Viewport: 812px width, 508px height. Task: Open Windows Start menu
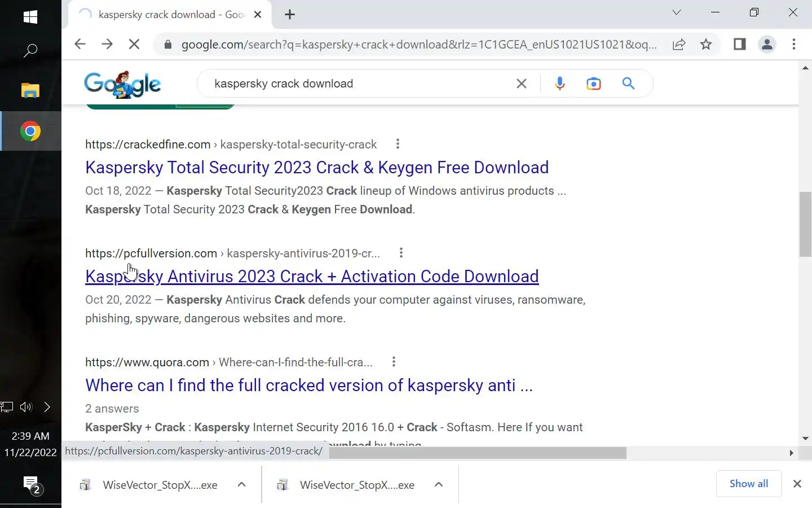pos(30,17)
